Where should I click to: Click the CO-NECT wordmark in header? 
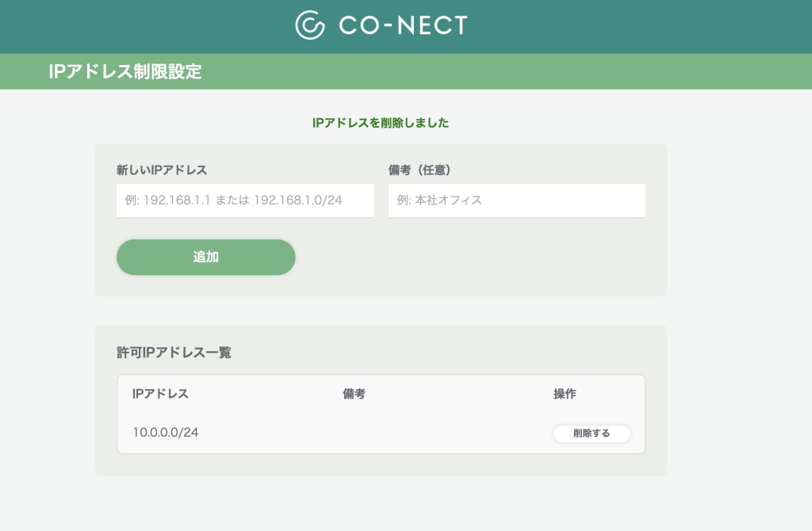403,25
